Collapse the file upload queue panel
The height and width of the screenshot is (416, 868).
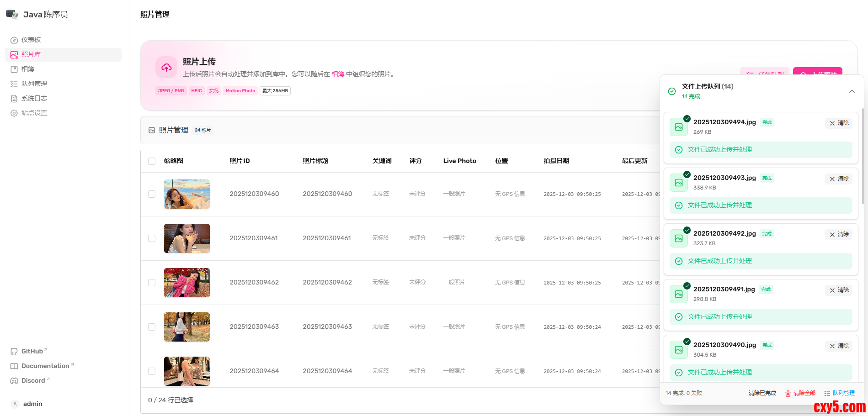(x=852, y=91)
